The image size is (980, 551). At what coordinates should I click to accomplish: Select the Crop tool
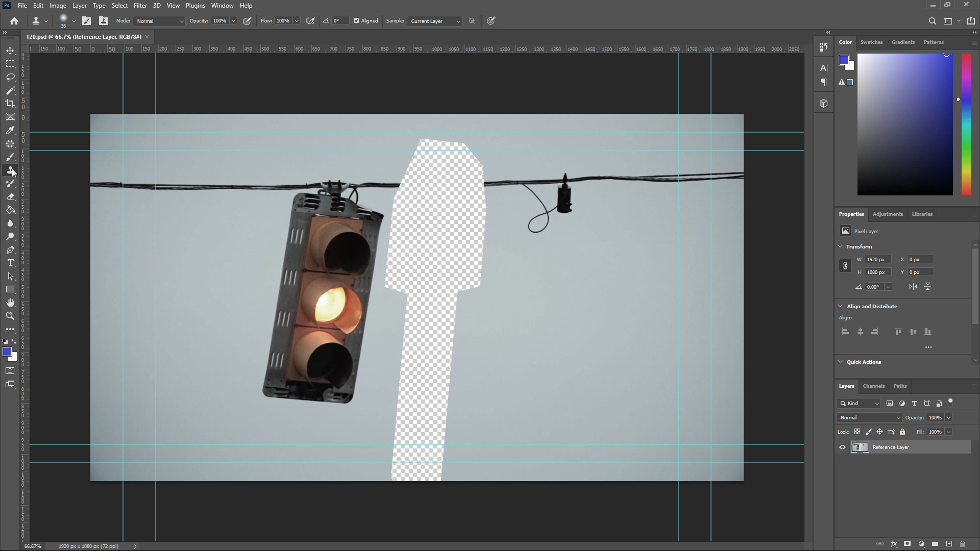pos(10,104)
